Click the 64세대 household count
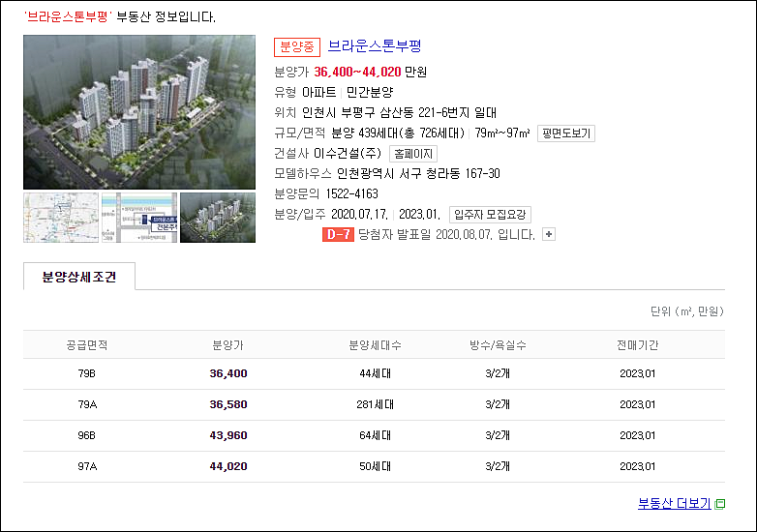 (376, 435)
